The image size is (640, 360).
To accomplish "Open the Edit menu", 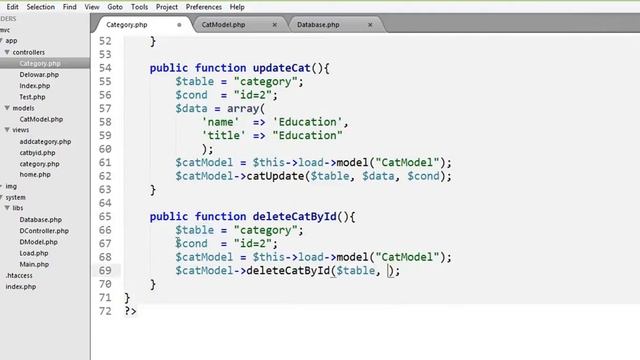I will point(12,7).
